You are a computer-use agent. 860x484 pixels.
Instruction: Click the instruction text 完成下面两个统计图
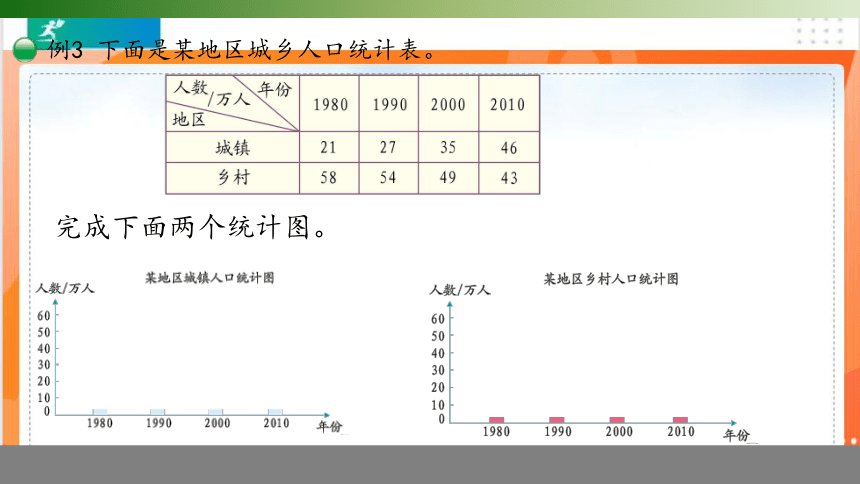pos(192,227)
